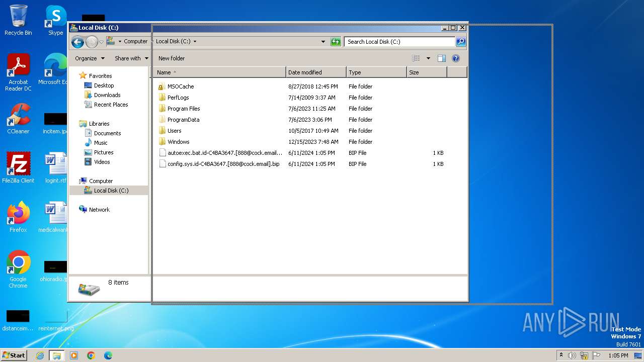This screenshot has height=362, width=644.
Task: Open Acrobat Reader DC desktop icon
Action: [18, 73]
